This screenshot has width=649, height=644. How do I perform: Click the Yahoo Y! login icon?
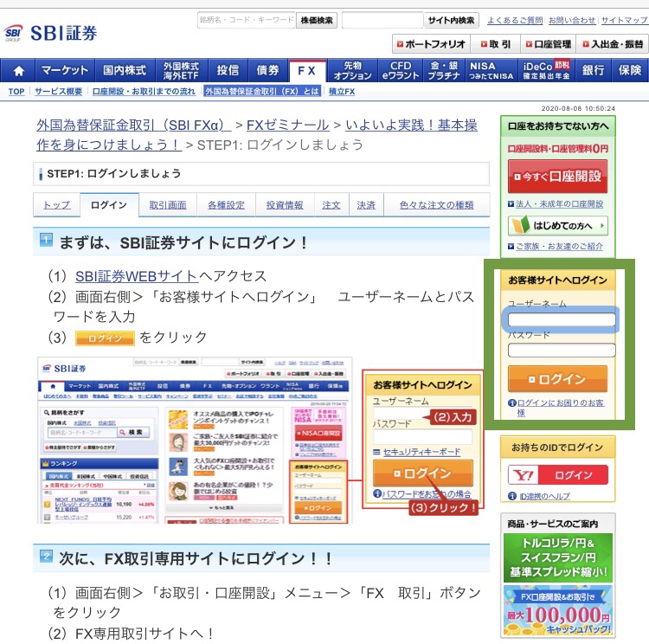tap(524, 474)
